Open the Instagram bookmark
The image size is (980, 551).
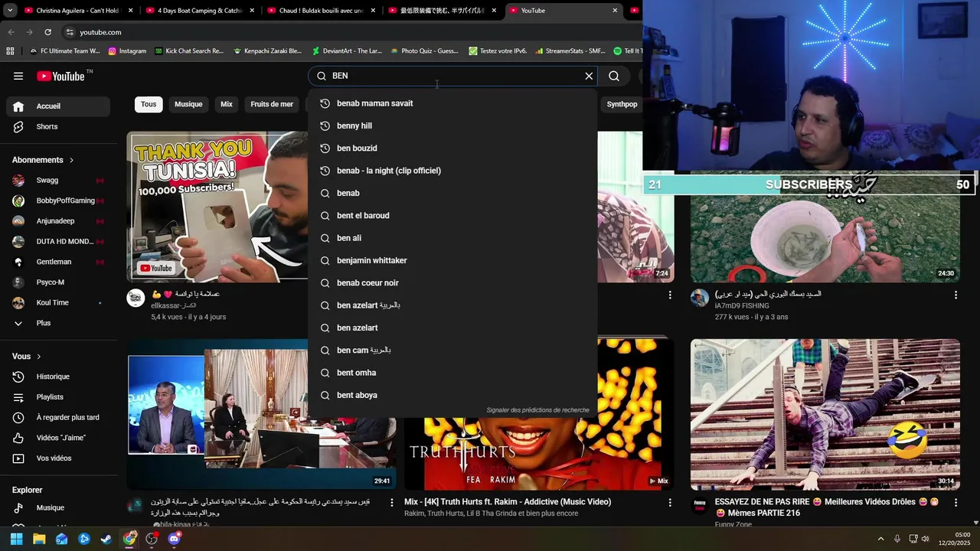[x=127, y=51]
